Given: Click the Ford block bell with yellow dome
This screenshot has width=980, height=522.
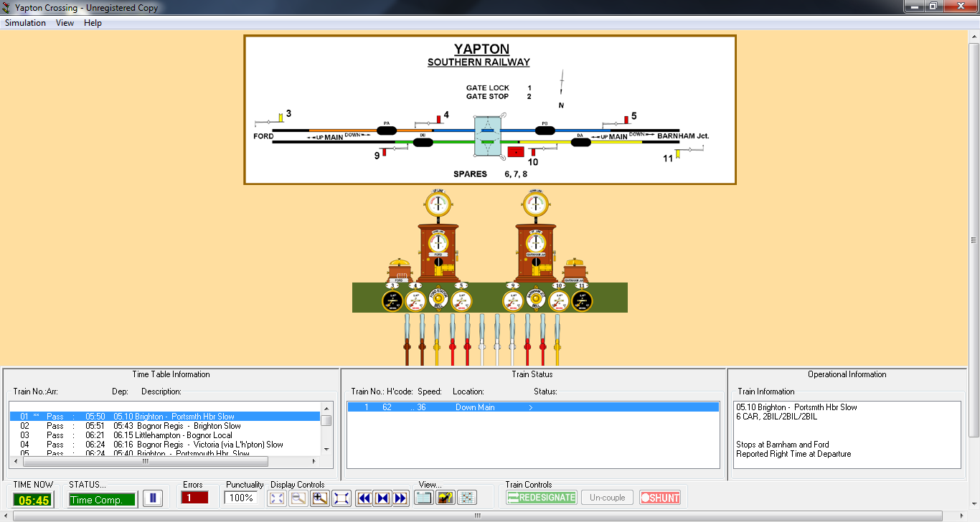Looking at the screenshot, I should [x=399, y=270].
